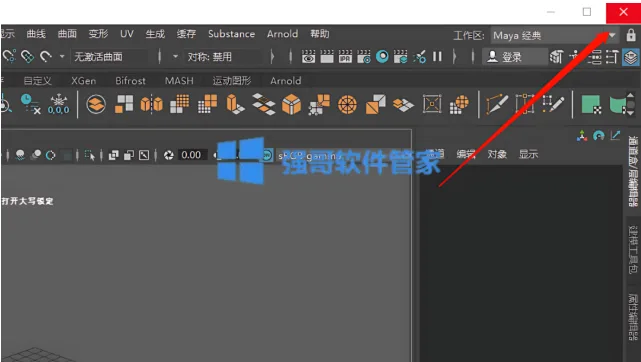Switch to the Bifrost shelf tab
The image size is (641, 362).
pos(130,81)
